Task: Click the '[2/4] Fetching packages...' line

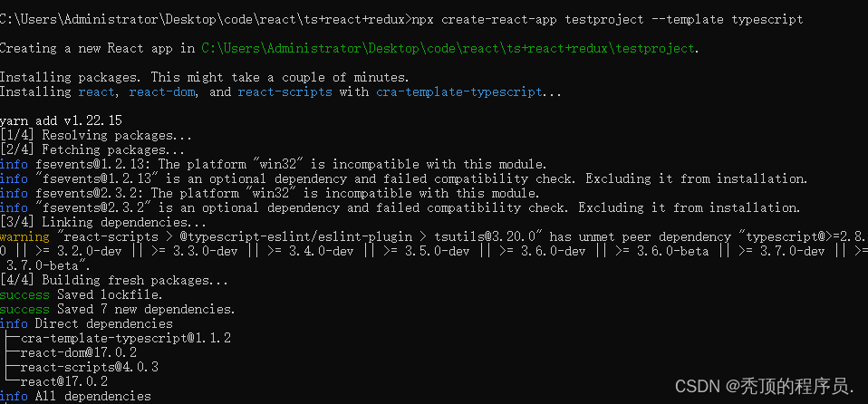Action: 92,149
